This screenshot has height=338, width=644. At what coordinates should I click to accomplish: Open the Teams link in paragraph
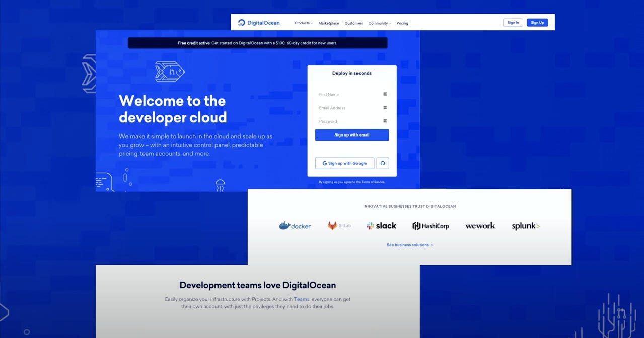click(302, 299)
